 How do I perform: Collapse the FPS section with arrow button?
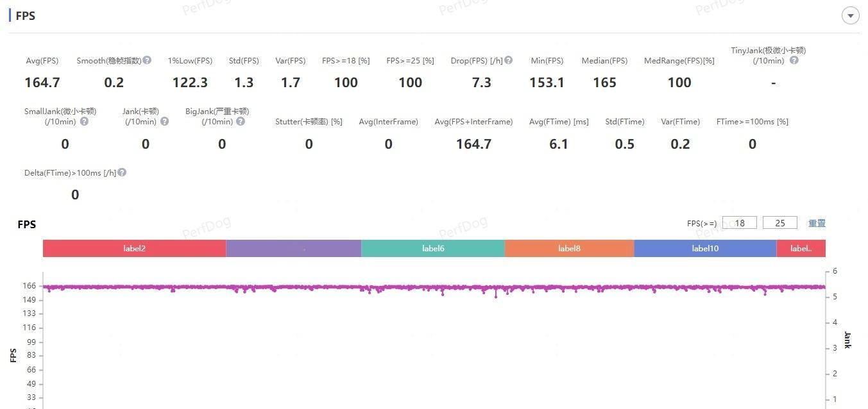(850, 15)
